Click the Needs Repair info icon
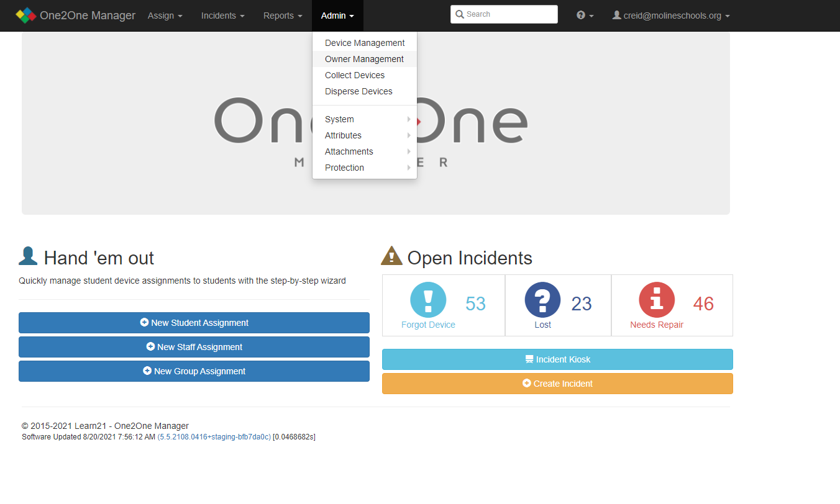 (x=656, y=300)
